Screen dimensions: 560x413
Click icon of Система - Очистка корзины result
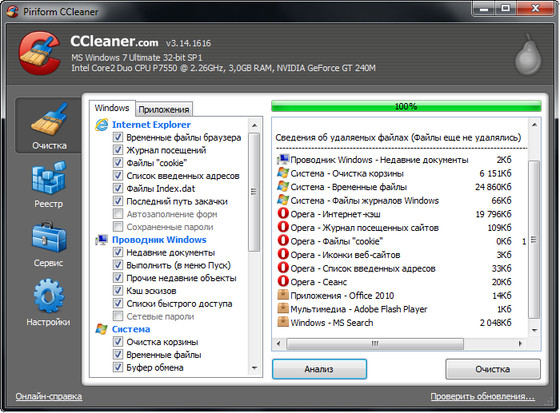click(x=283, y=173)
